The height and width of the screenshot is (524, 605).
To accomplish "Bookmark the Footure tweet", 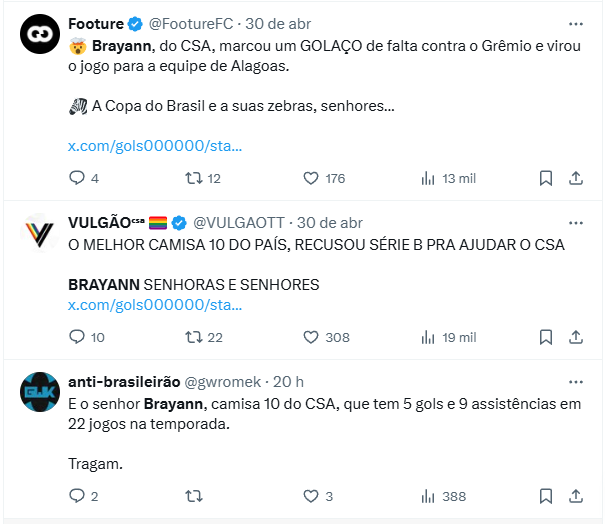I will 546,178.
